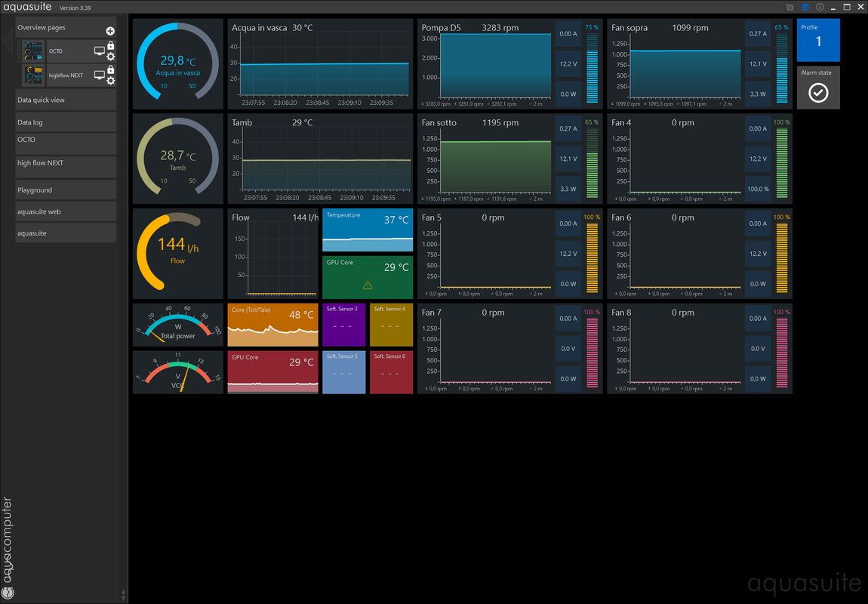The width and height of the screenshot is (868, 604).
Task: Click the Fan 8 100 % pink power bar
Action: 782,353
